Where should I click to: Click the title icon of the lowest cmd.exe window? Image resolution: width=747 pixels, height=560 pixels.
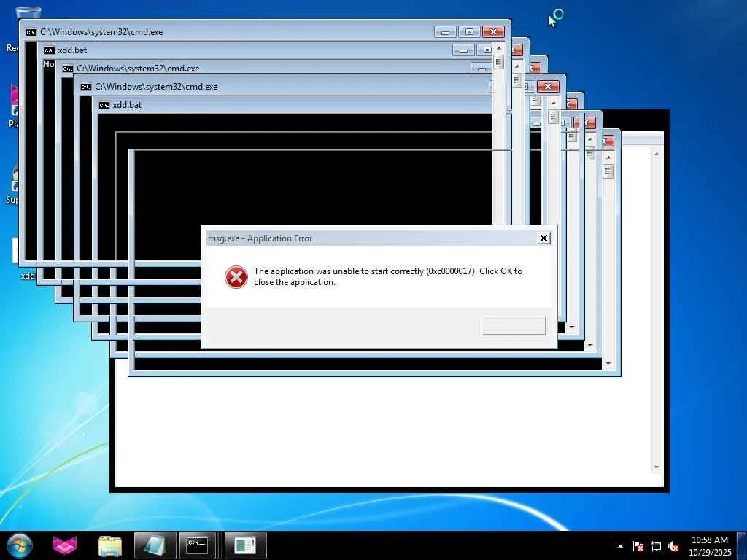tap(86, 87)
